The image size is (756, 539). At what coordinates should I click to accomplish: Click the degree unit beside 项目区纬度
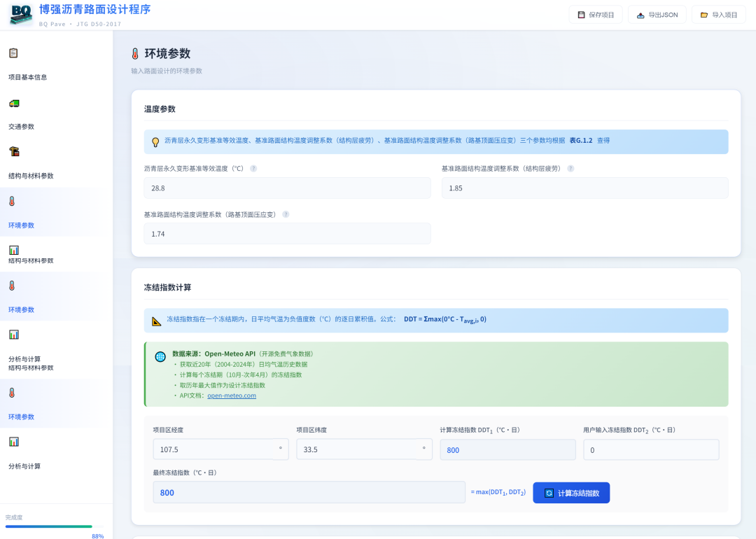[423, 449]
